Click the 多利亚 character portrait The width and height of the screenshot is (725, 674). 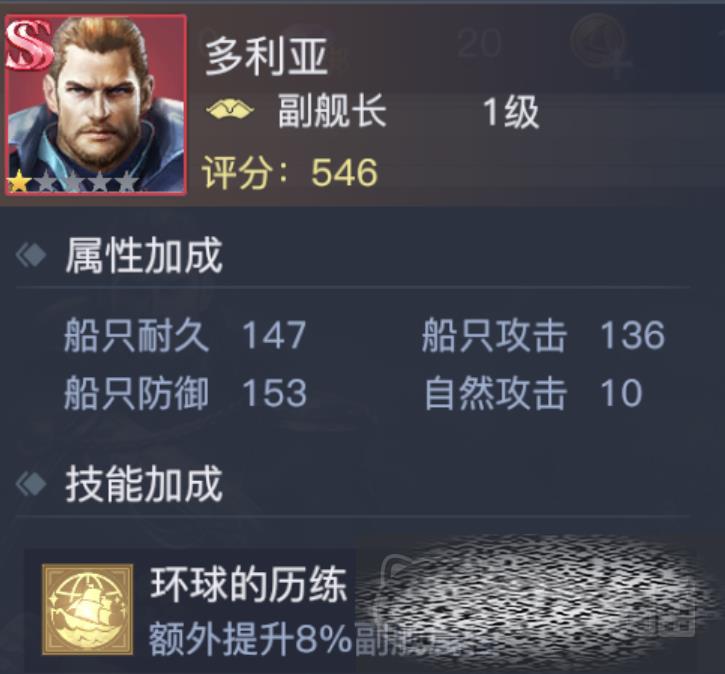click(x=96, y=105)
